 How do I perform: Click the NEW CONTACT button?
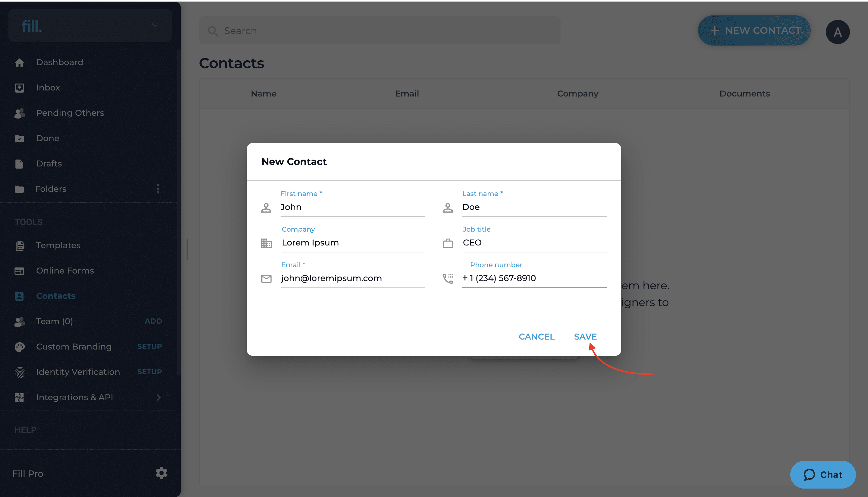[x=754, y=31]
